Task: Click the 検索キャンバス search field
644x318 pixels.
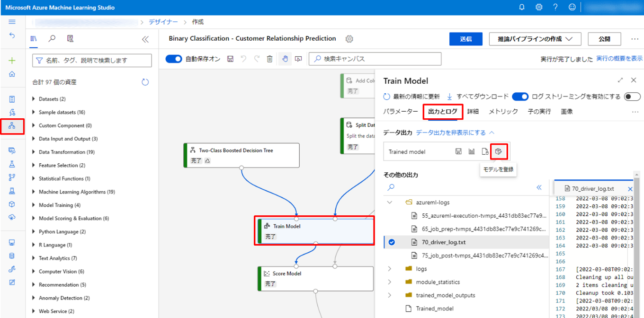Action: click(x=375, y=59)
